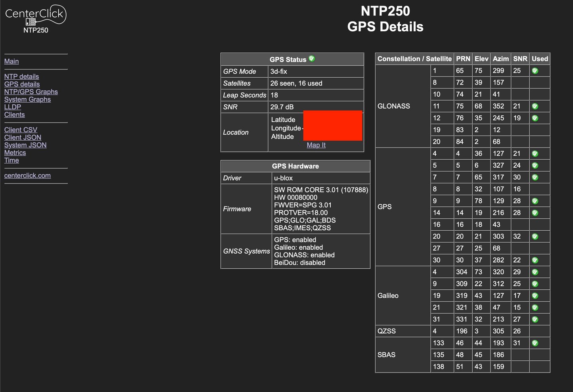Click Used checkmark for GPS satellite 30
The width and height of the screenshot is (573, 392).
[535, 260]
